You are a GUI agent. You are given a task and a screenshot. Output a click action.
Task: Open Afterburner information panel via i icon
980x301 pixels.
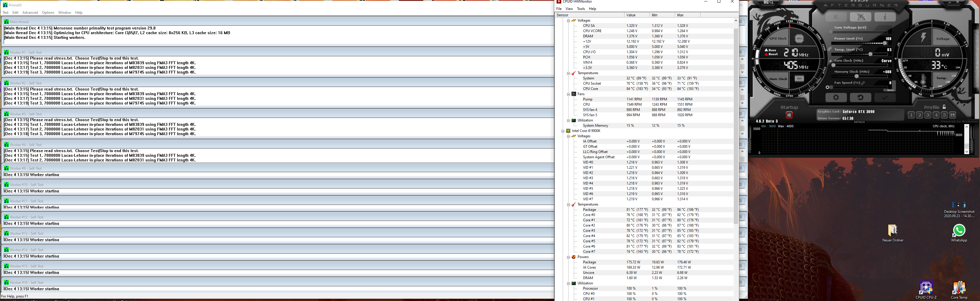click(x=885, y=17)
